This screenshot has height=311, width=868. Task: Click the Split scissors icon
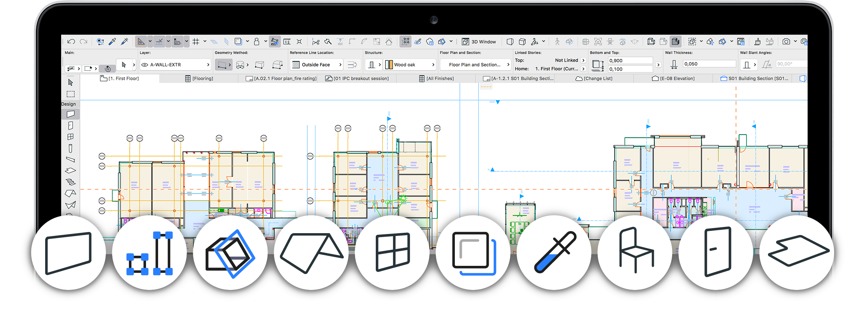pyautogui.click(x=316, y=42)
